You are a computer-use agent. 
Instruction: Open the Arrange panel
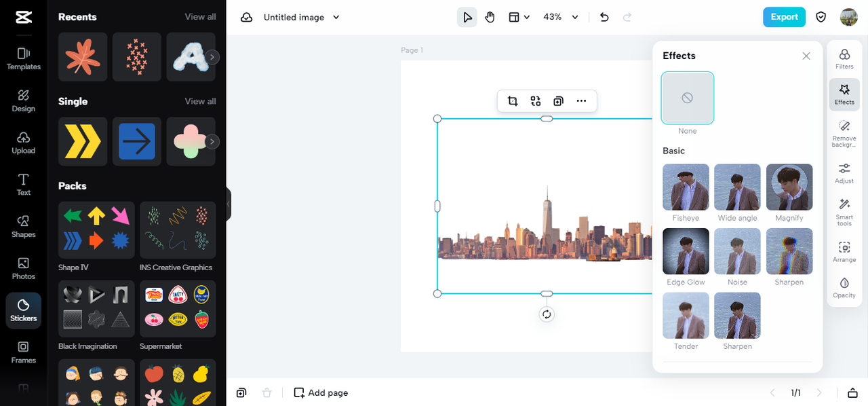(844, 252)
